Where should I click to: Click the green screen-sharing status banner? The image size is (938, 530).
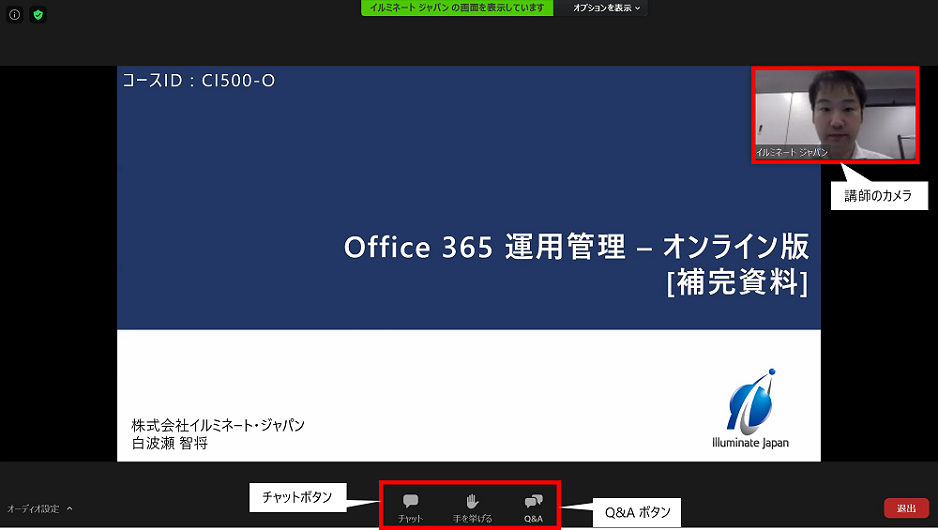(457, 8)
